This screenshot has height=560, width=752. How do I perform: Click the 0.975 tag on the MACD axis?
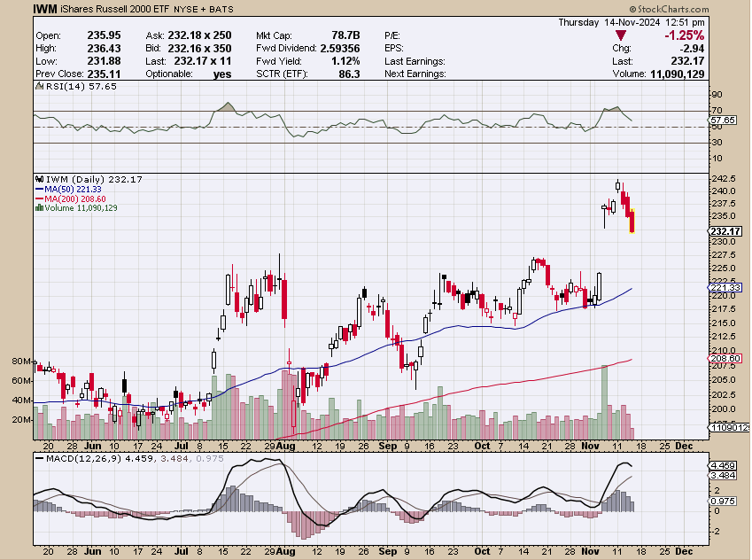[x=724, y=501]
